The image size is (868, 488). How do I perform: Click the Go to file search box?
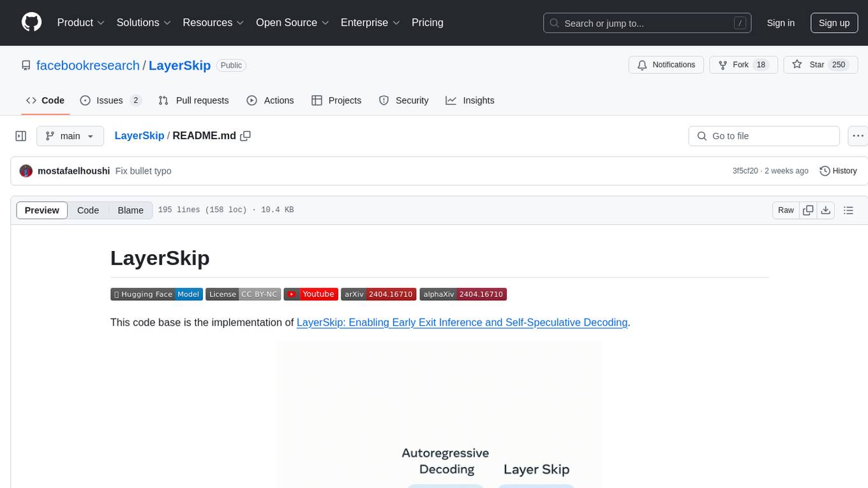[x=764, y=136]
